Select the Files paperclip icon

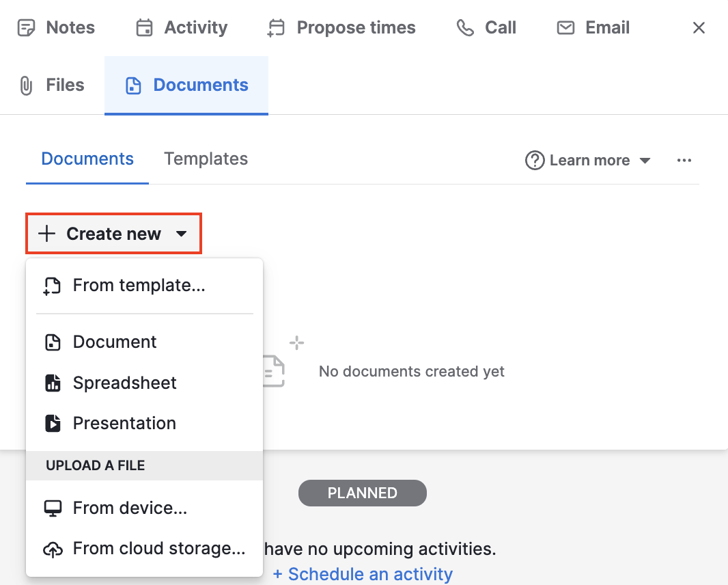(25, 85)
